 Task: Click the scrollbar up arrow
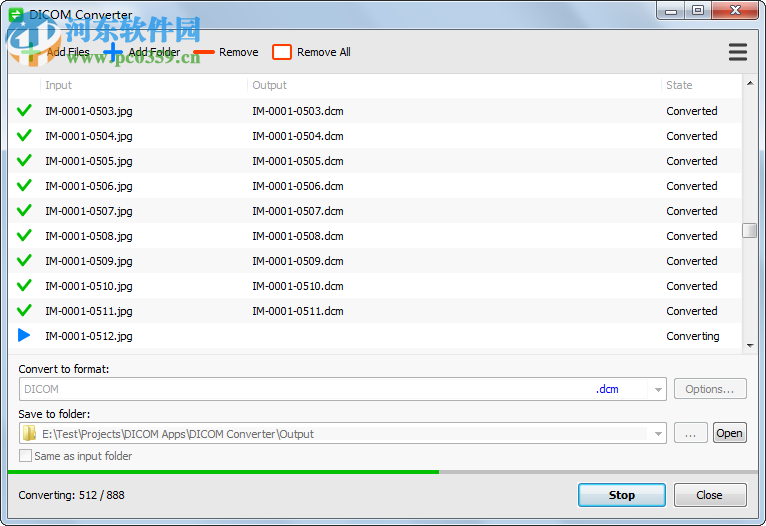pos(749,84)
